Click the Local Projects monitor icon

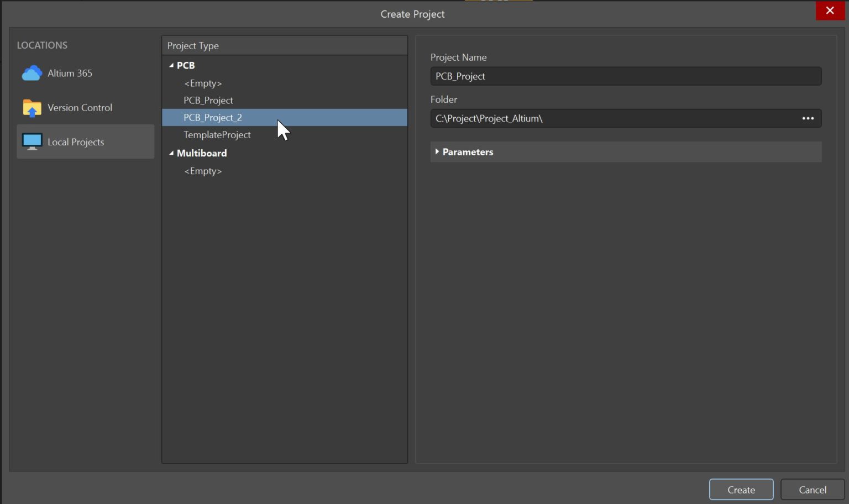(32, 141)
